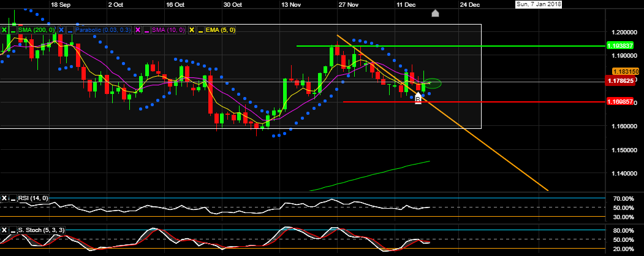Image resolution: width=644 pixels, height=256 pixels.
Task: Click the 1.200000 price axis value
Action: (x=623, y=32)
